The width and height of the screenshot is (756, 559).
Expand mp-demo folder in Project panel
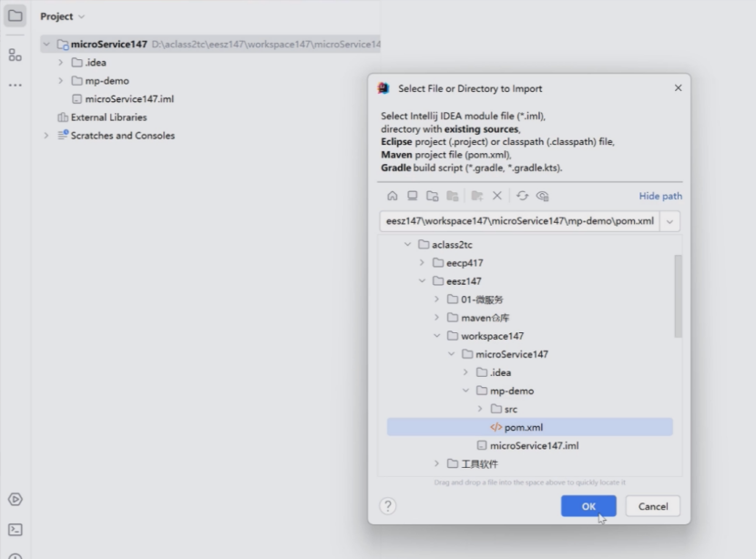pyautogui.click(x=61, y=80)
